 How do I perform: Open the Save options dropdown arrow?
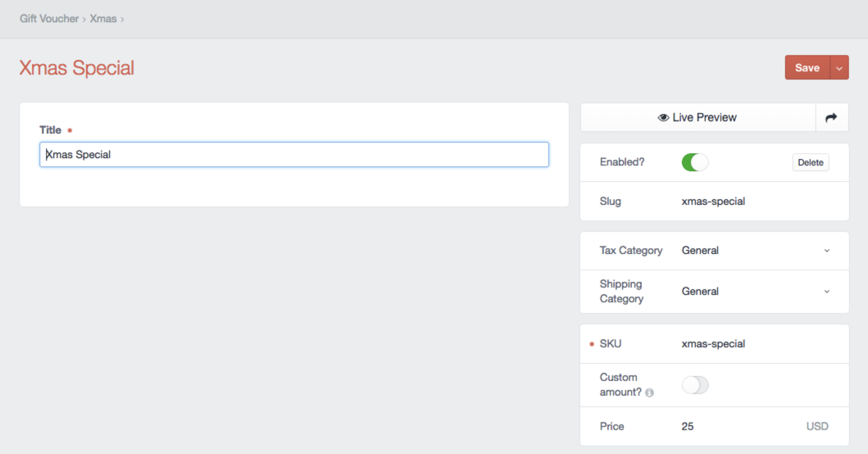[x=839, y=68]
